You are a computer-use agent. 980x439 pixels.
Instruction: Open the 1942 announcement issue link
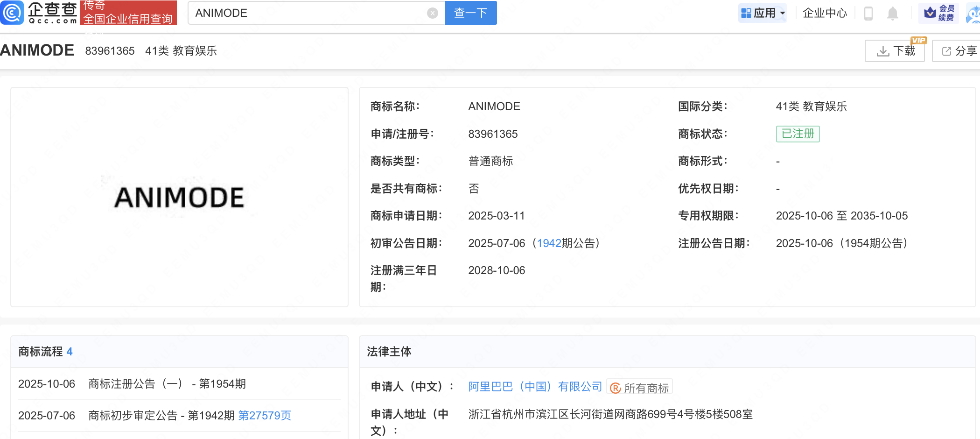[x=549, y=243]
